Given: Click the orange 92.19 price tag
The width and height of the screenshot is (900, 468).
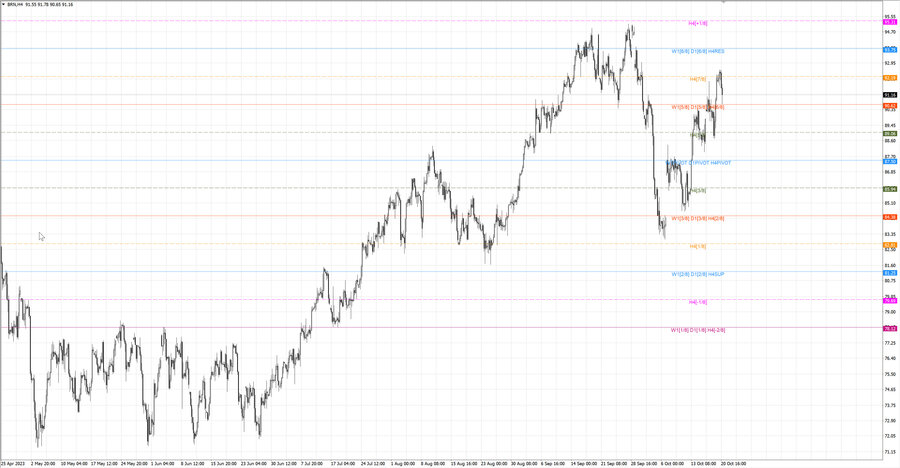Looking at the screenshot, I should click(x=890, y=78).
